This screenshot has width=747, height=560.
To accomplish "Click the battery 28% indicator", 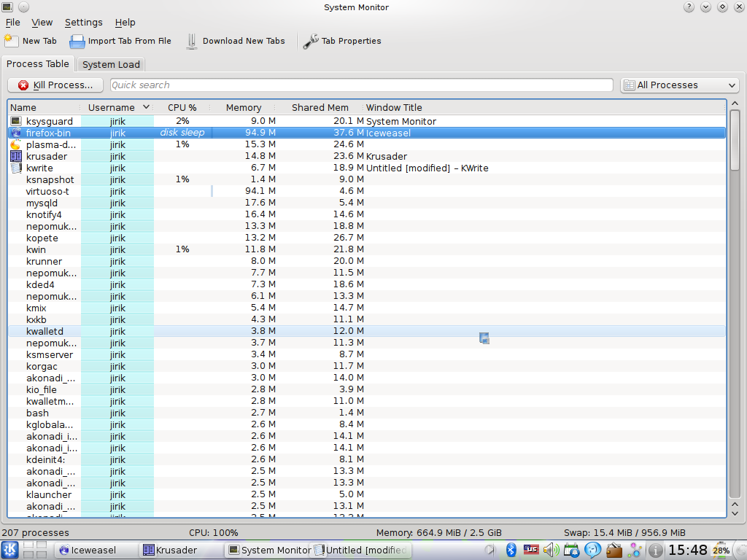I will tap(721, 550).
